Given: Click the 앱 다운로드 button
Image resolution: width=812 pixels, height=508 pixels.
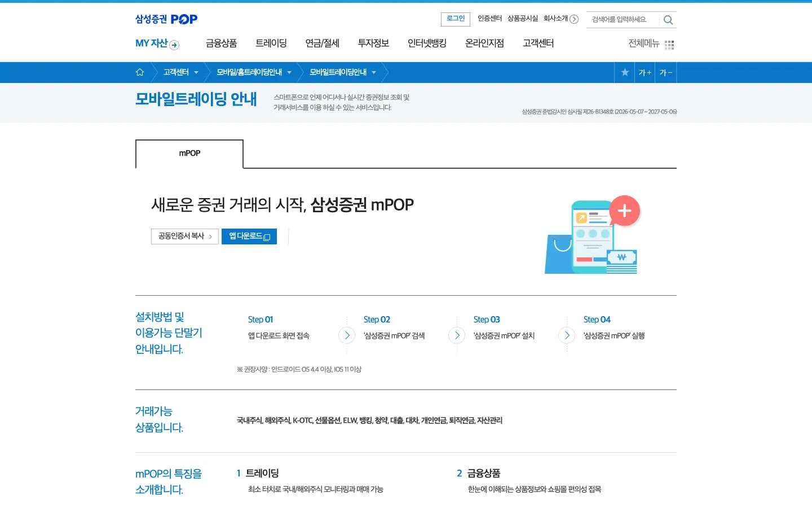Looking at the screenshot, I should 249,236.
